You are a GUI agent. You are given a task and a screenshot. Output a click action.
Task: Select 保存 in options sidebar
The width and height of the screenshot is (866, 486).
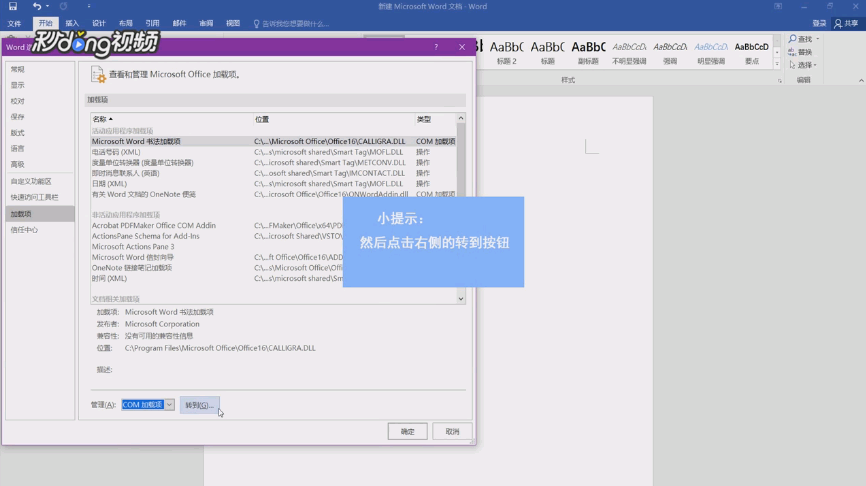pos(40,117)
